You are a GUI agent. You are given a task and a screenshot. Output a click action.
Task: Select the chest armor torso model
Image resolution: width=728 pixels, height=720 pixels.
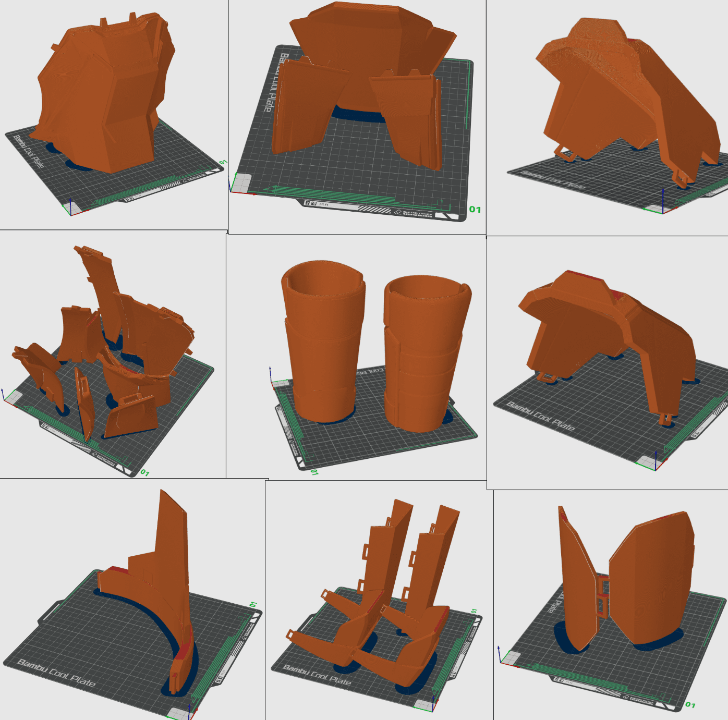(x=107, y=94)
